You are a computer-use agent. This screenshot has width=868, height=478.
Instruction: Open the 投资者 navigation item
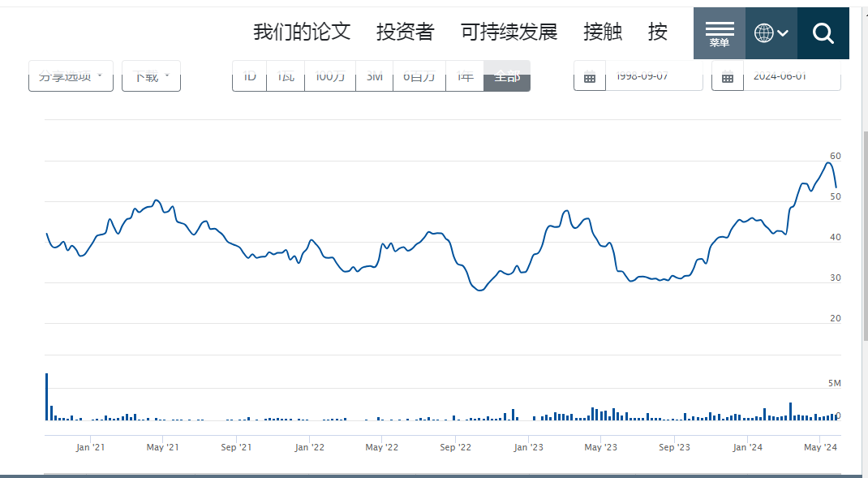click(406, 32)
